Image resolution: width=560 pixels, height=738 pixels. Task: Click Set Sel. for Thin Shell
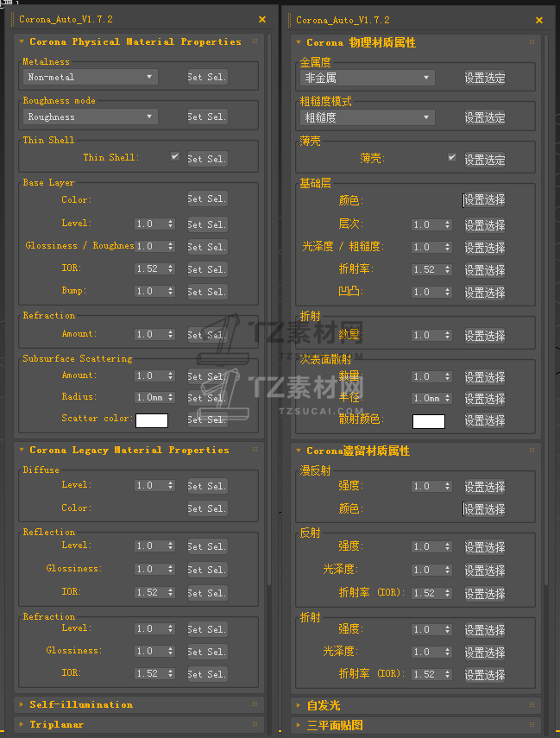tap(208, 159)
